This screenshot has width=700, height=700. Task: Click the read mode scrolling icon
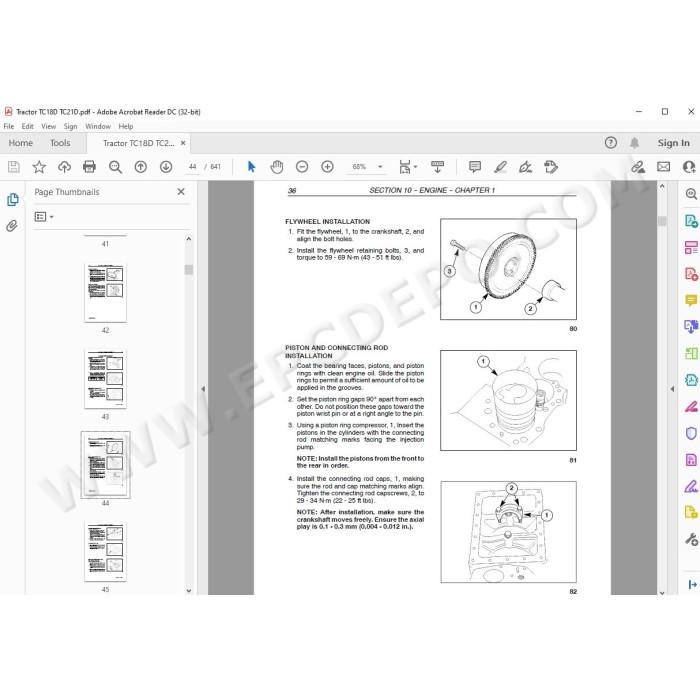[438, 167]
